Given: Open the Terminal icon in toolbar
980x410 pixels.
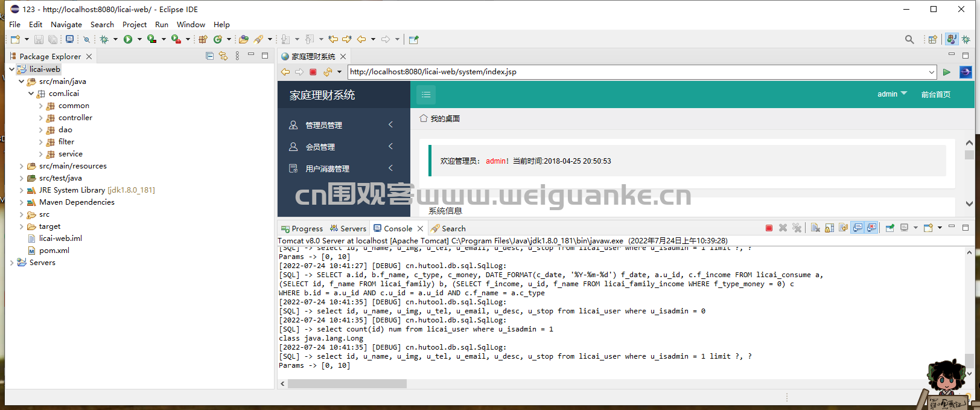Looking at the screenshot, I should [x=70, y=39].
